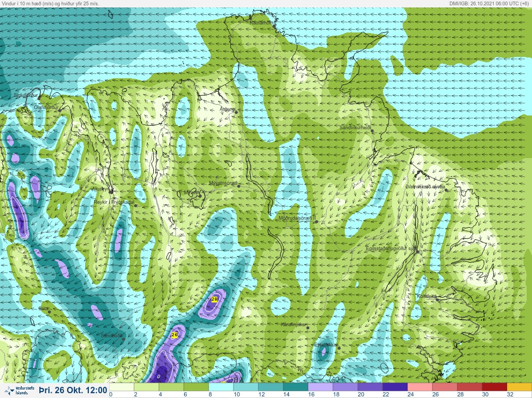Click the Eyjabakkar station label
Image resolution: width=532 pixels, height=398 pixels.
(x=326, y=345)
